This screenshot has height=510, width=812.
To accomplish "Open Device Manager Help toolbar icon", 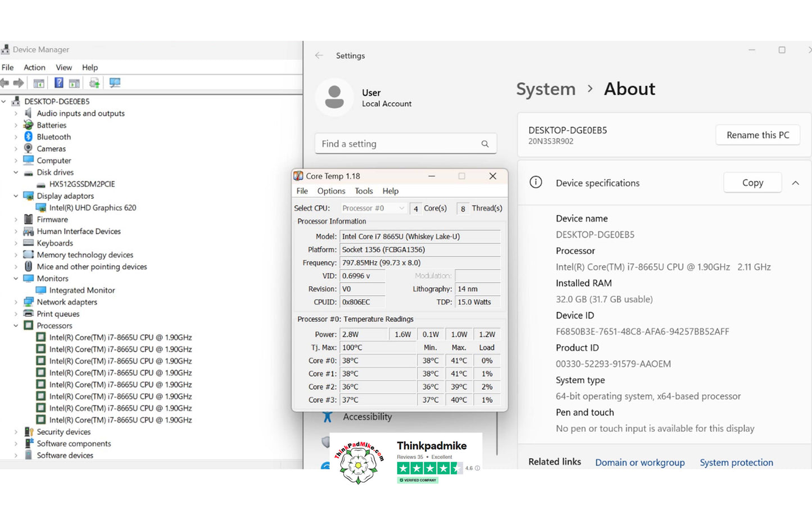I will (58, 83).
